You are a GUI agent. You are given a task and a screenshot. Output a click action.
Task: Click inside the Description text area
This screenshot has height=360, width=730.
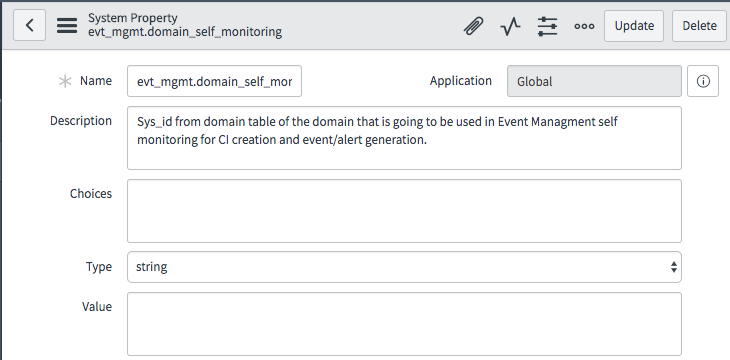tap(404, 138)
